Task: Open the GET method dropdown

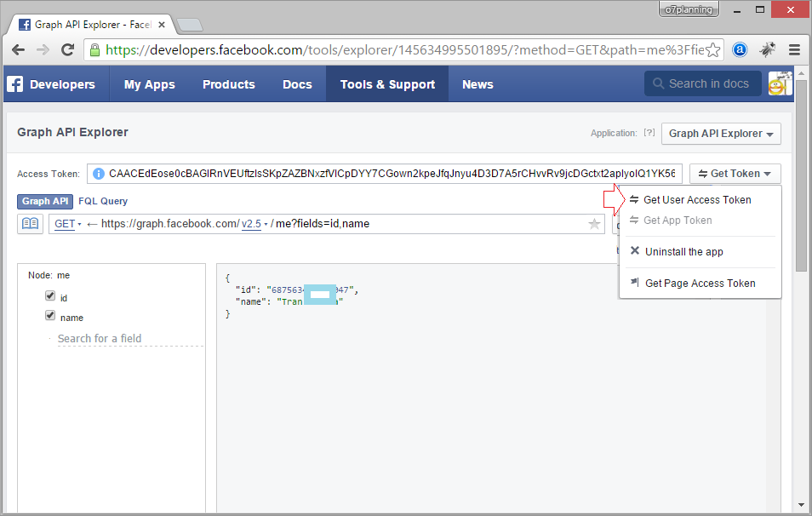Action: point(68,224)
